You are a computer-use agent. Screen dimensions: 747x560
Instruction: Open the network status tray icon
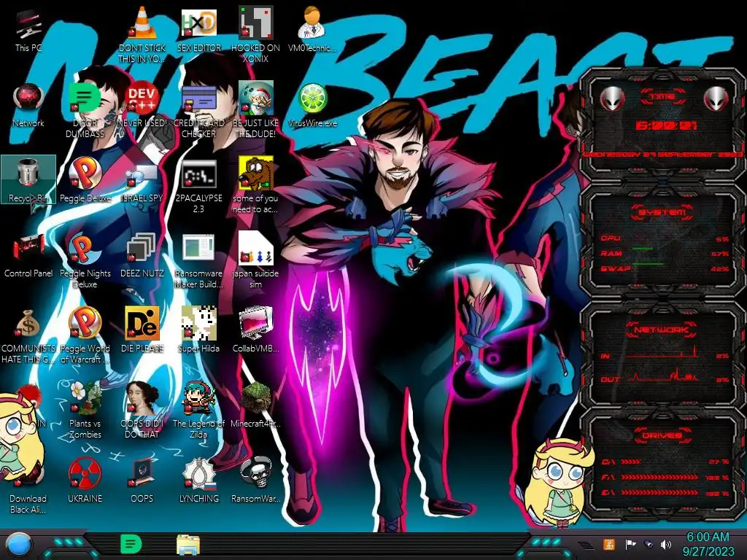(648, 544)
